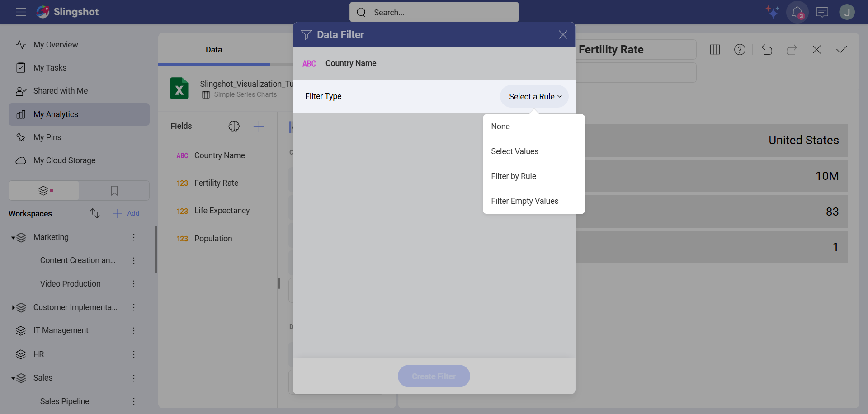Image resolution: width=868 pixels, height=414 pixels.
Task: Open Marketing workspace options menu
Action: coord(134,237)
